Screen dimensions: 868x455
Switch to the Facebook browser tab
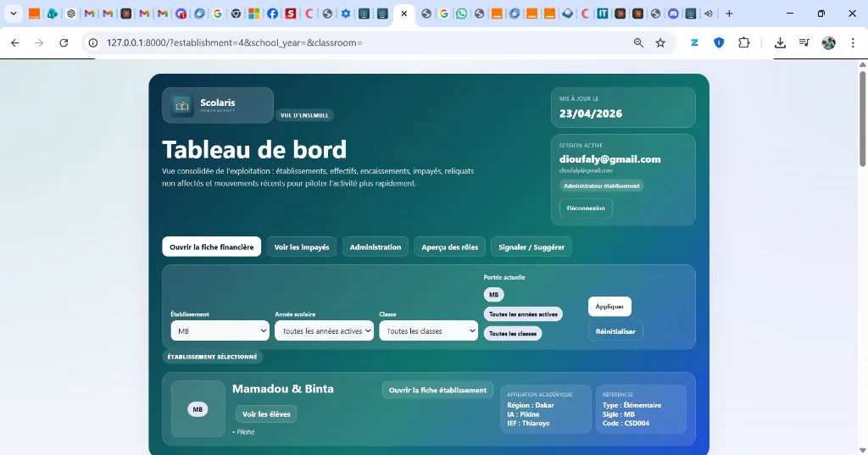pyautogui.click(x=272, y=14)
